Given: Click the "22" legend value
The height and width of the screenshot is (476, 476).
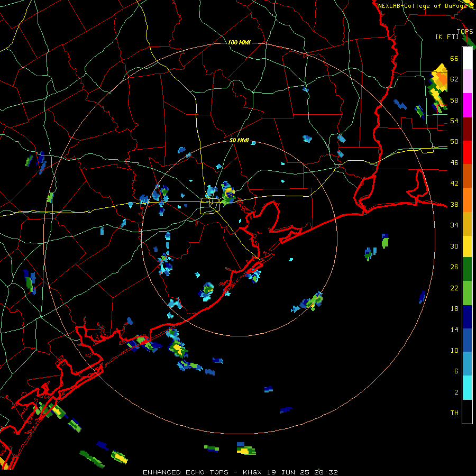Looking at the screenshot, I should (x=454, y=288).
